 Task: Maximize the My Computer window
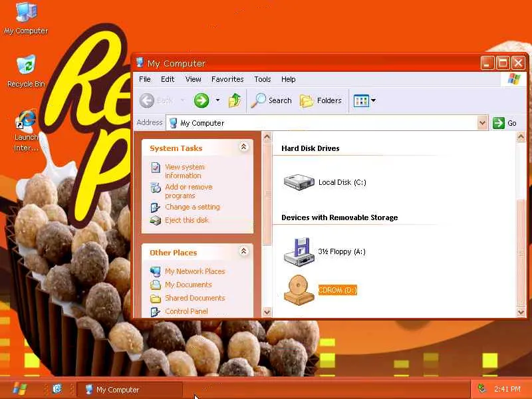pos(503,63)
